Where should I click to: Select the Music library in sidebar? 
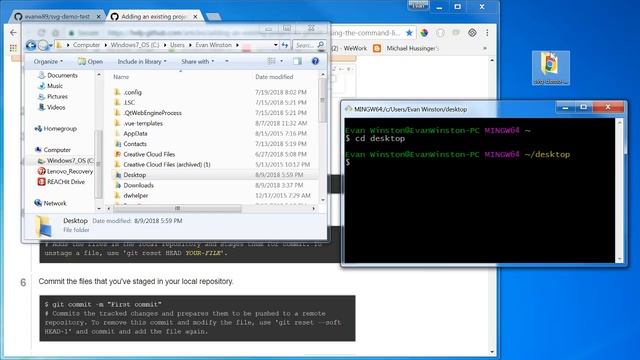[x=50, y=86]
